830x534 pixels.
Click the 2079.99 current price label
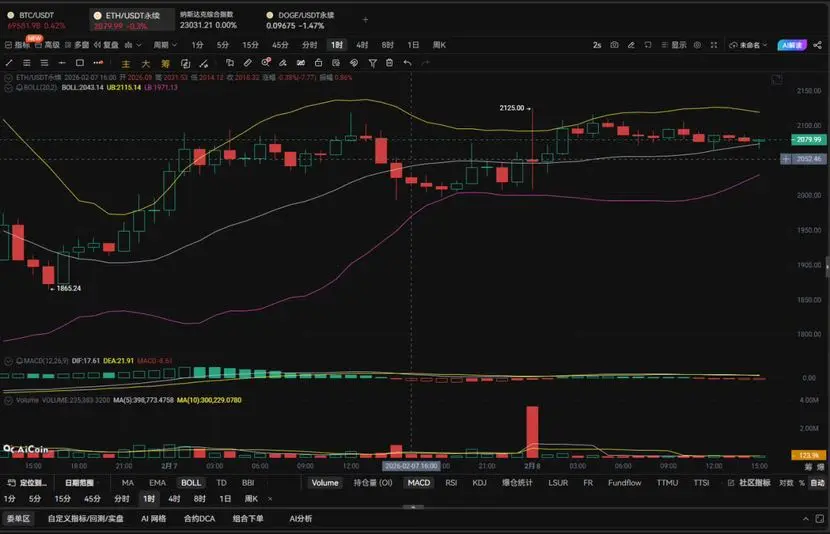(808, 140)
